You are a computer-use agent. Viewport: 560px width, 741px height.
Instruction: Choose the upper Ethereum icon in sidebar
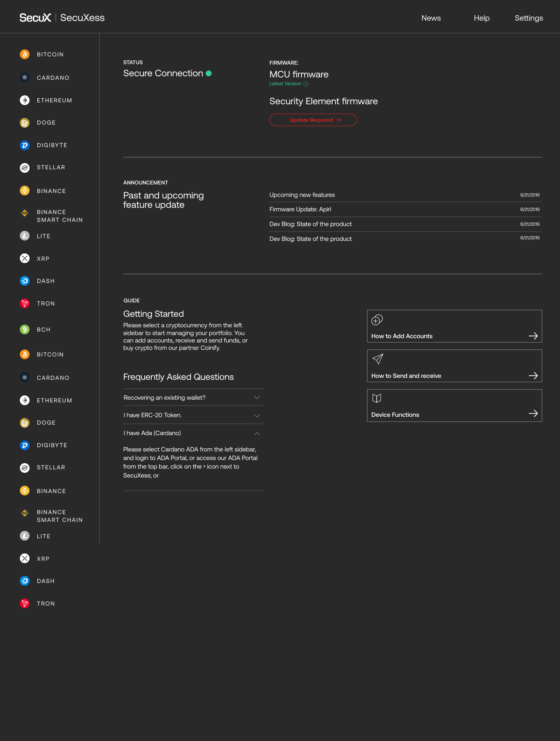24,100
